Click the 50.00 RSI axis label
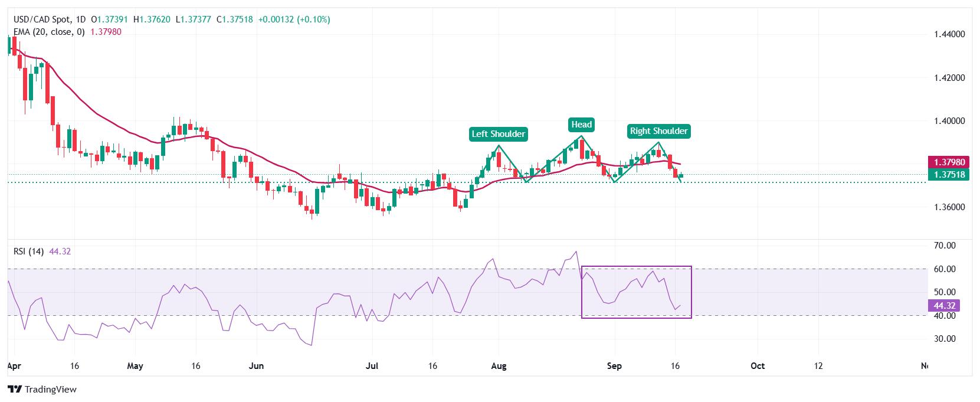This screenshot has height=402, width=980. click(945, 292)
